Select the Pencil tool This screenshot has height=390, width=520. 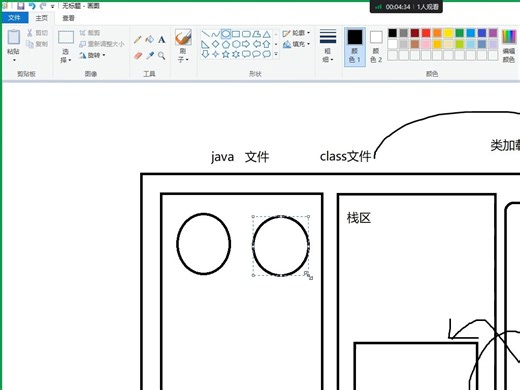(137, 40)
